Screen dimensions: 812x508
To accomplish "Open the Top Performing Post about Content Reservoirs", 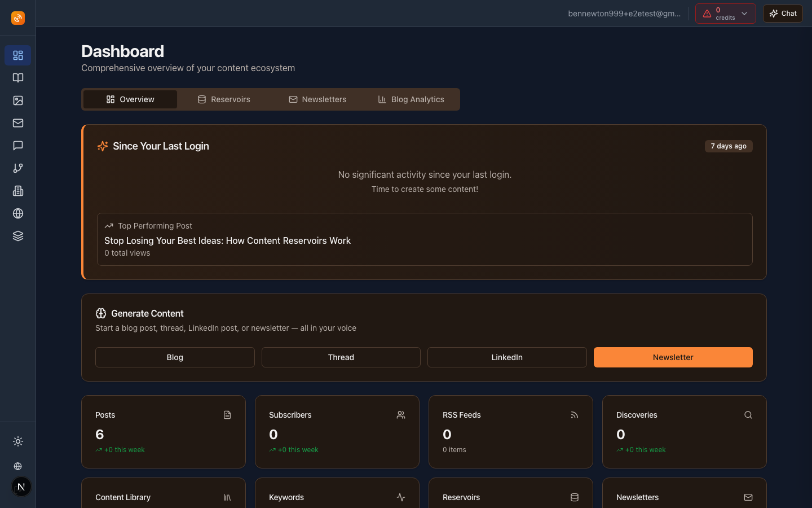I will click(x=227, y=240).
